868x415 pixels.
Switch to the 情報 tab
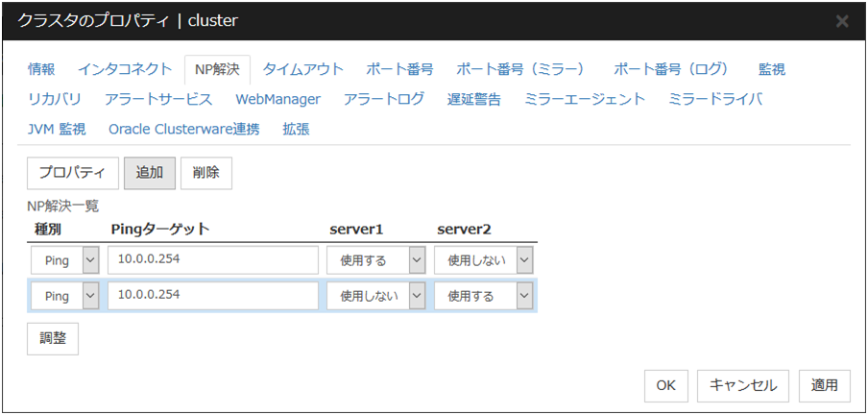tap(41, 69)
